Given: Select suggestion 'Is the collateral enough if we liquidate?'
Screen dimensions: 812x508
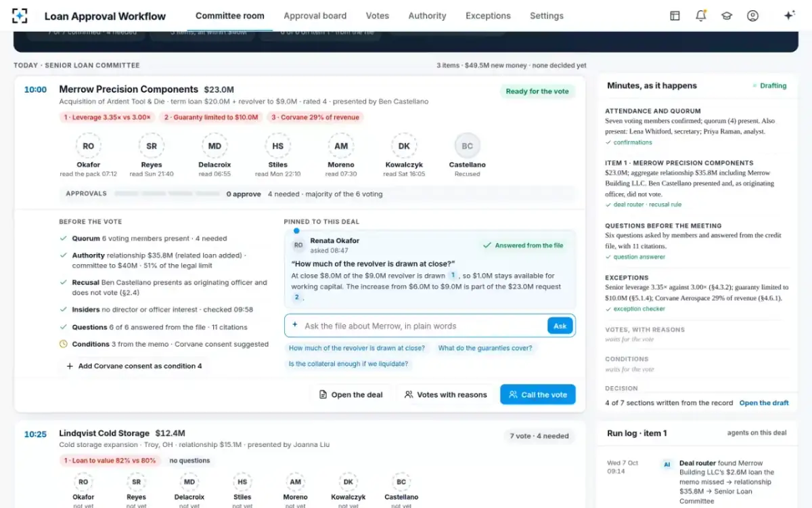Looking at the screenshot, I should (348, 364).
